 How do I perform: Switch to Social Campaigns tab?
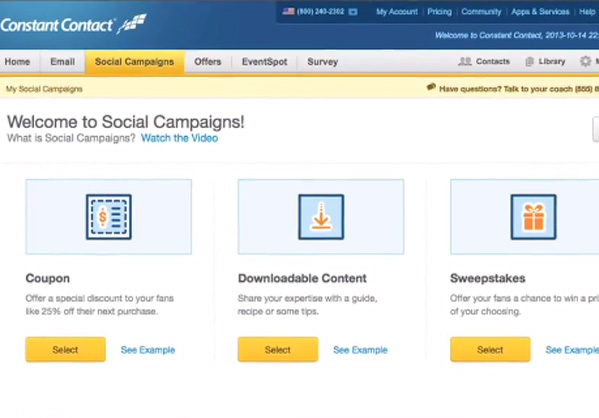point(134,62)
